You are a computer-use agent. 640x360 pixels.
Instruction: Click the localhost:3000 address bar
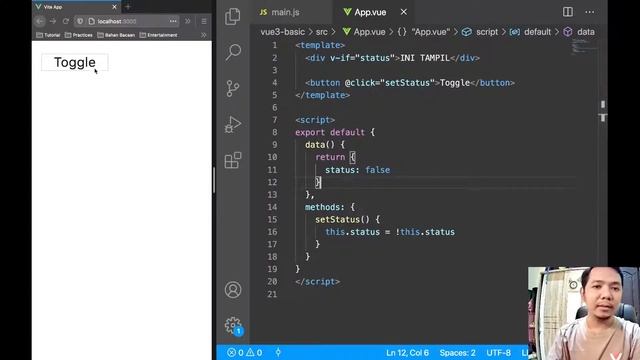point(127,21)
